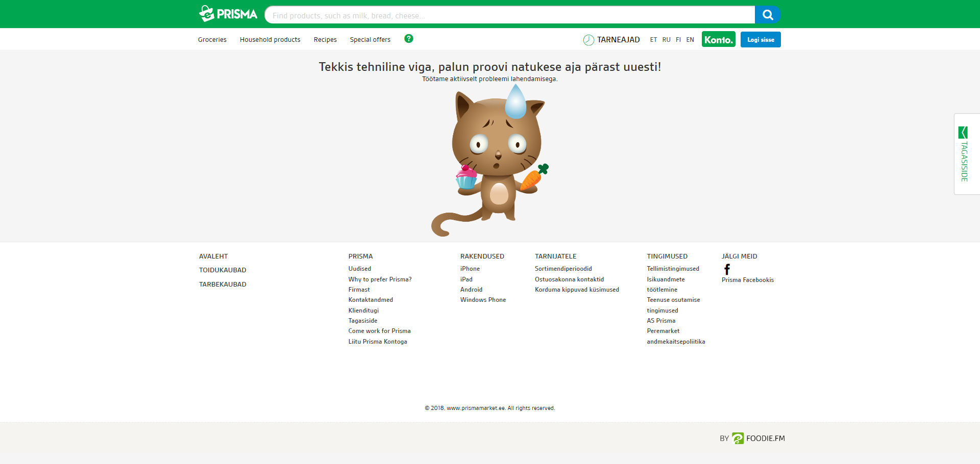980x464 pixels.
Task: Open the Klienditugi footer link
Action: point(363,311)
